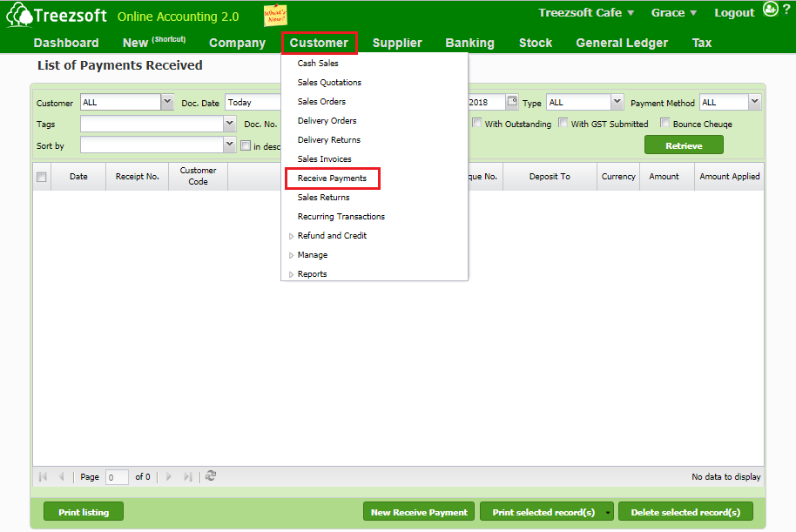The image size is (796, 532).
Task: Click the New Receive Payment button
Action: click(419, 512)
